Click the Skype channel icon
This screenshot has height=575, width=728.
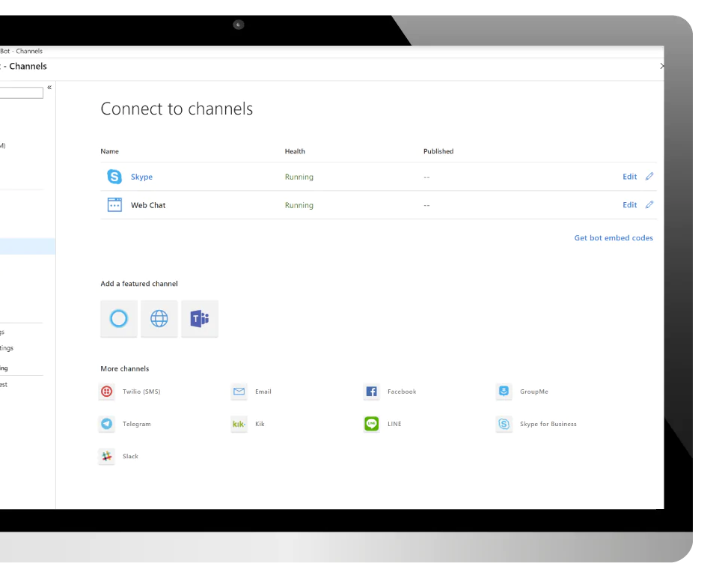coord(114,177)
